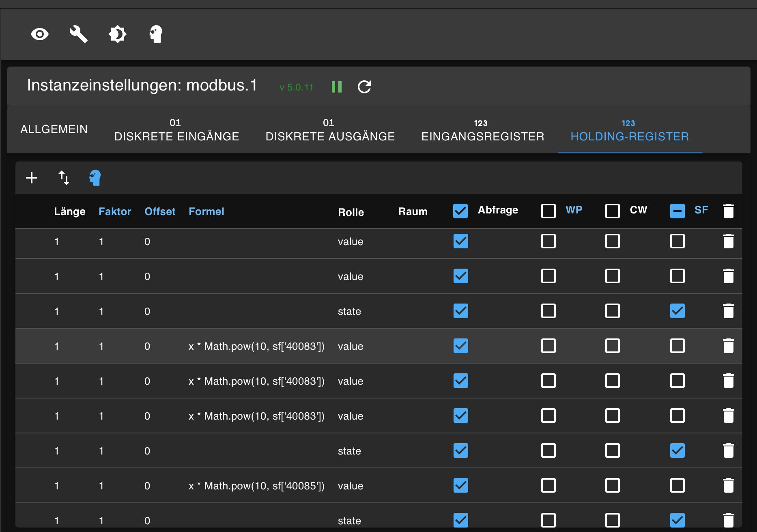757x532 pixels.
Task: Open the wrench settings icon
Action: tap(78, 34)
